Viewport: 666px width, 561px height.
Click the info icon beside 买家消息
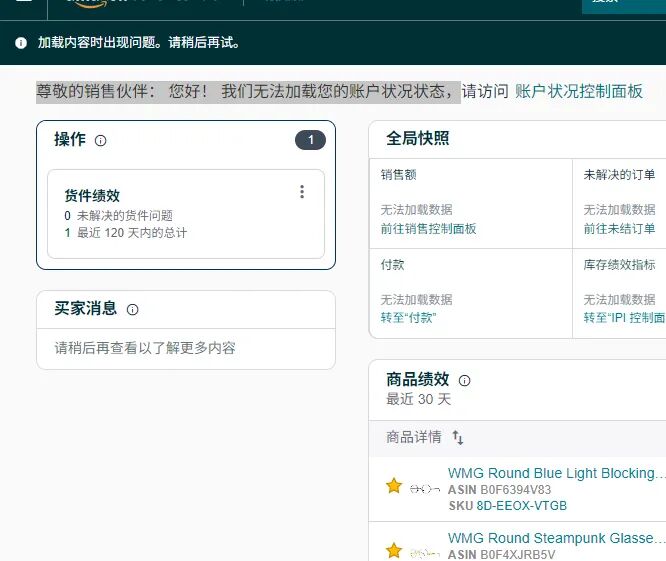tap(132, 310)
